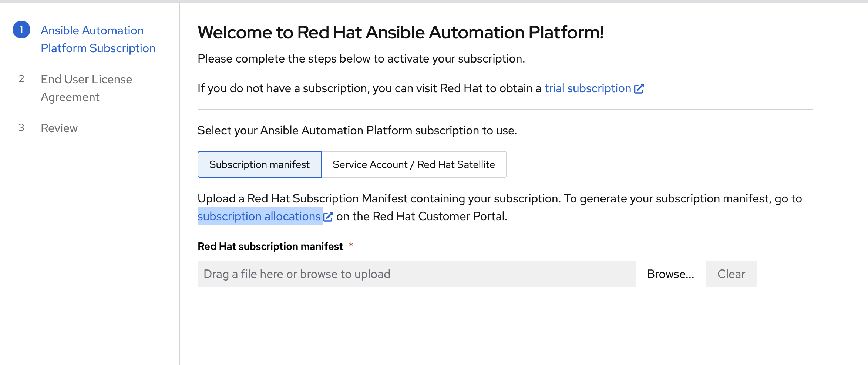
Task: Click the drag-a-file upload field
Action: point(416,274)
